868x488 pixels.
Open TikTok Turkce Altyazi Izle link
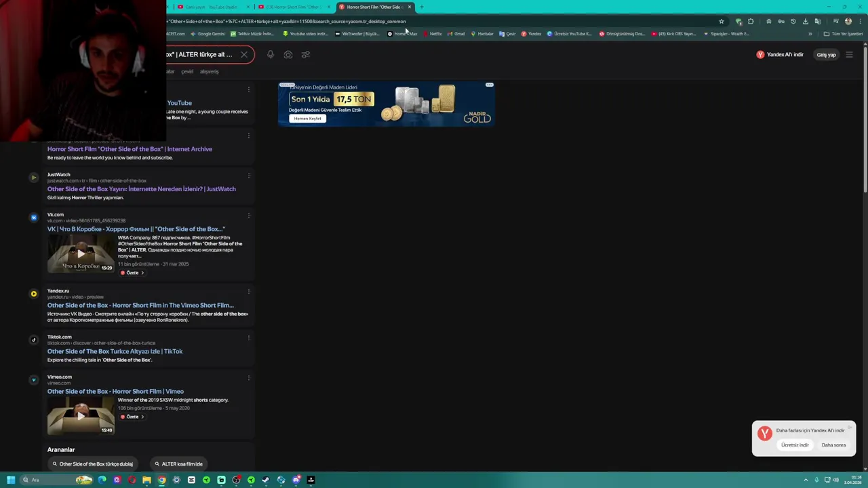click(x=115, y=352)
